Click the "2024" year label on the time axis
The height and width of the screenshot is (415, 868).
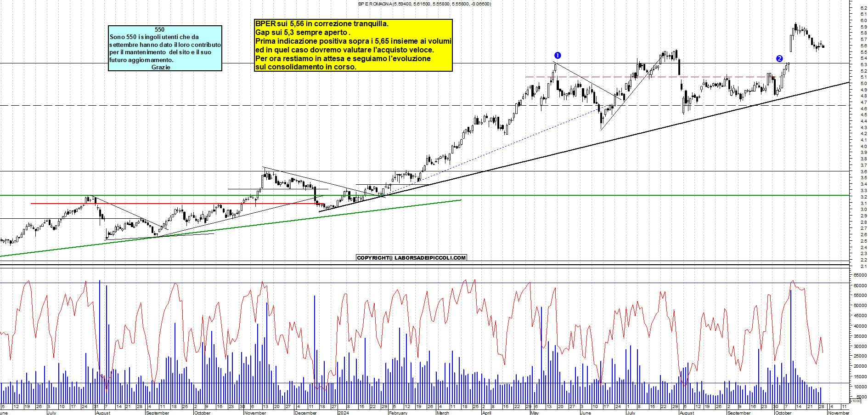click(343, 413)
